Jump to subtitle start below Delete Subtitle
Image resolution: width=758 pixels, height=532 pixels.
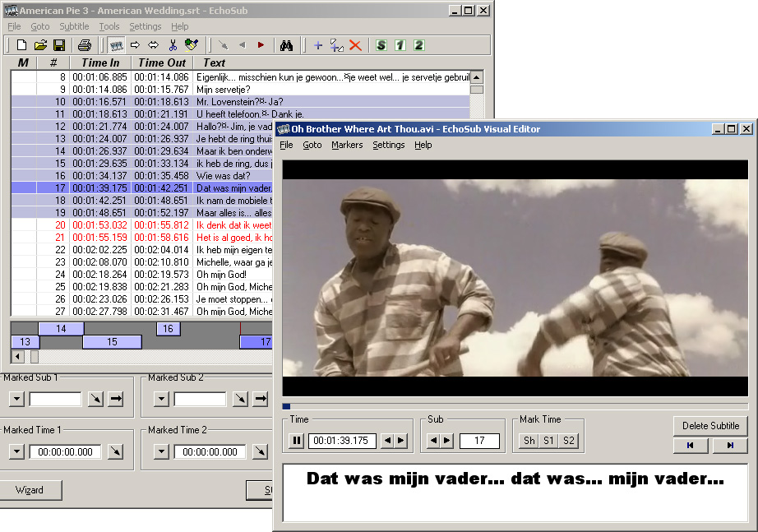(691, 446)
